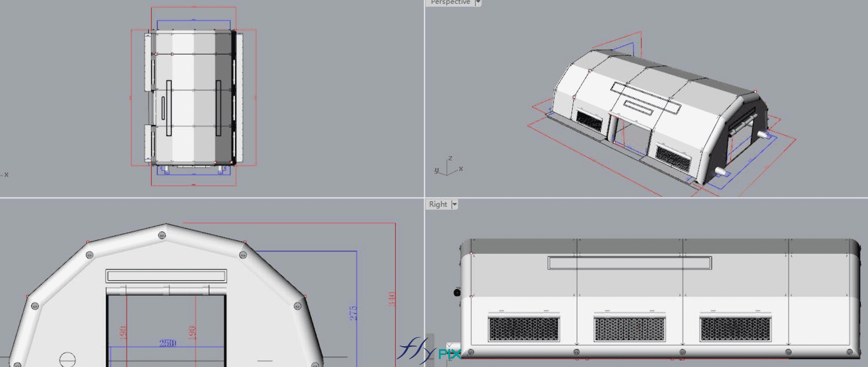Image resolution: width=868 pixels, height=367 pixels.
Task: Click the z axis label on the gizmo
Action: (x=450, y=158)
